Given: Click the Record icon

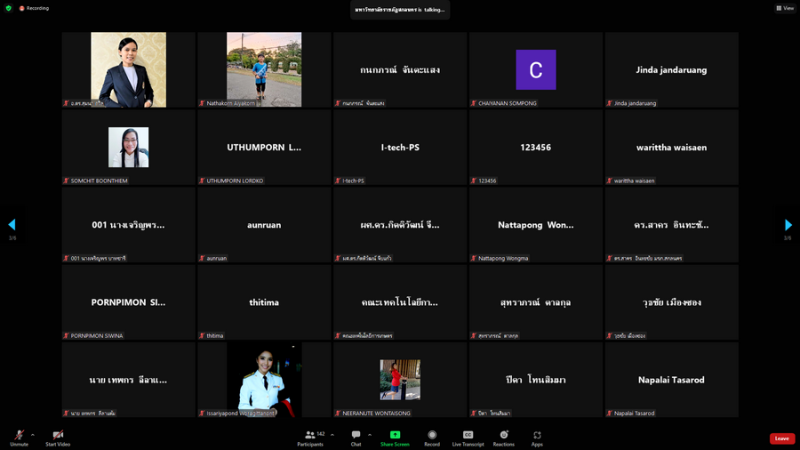Looking at the screenshot, I should tap(432, 436).
